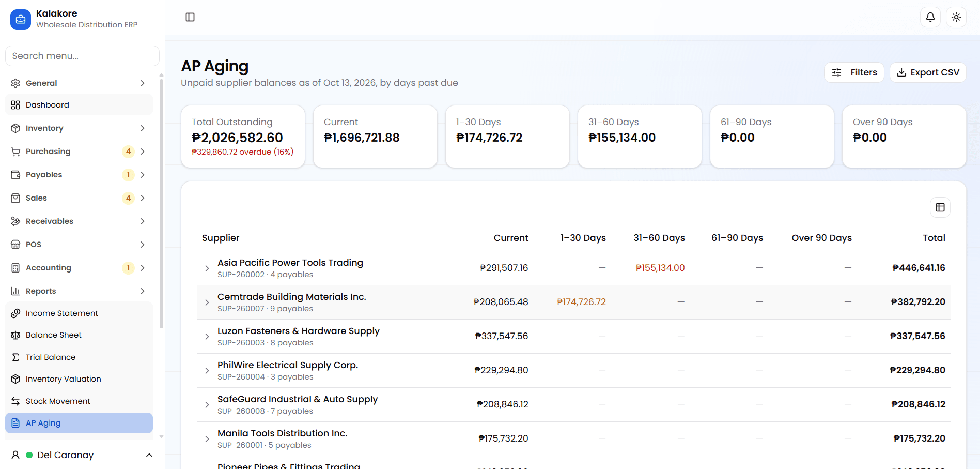The height and width of the screenshot is (469, 980).
Task: Open the Trial Balance report
Action: [79, 357]
